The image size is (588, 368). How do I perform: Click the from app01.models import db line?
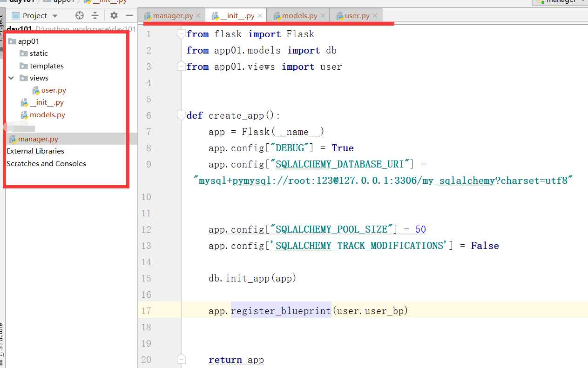coord(261,50)
